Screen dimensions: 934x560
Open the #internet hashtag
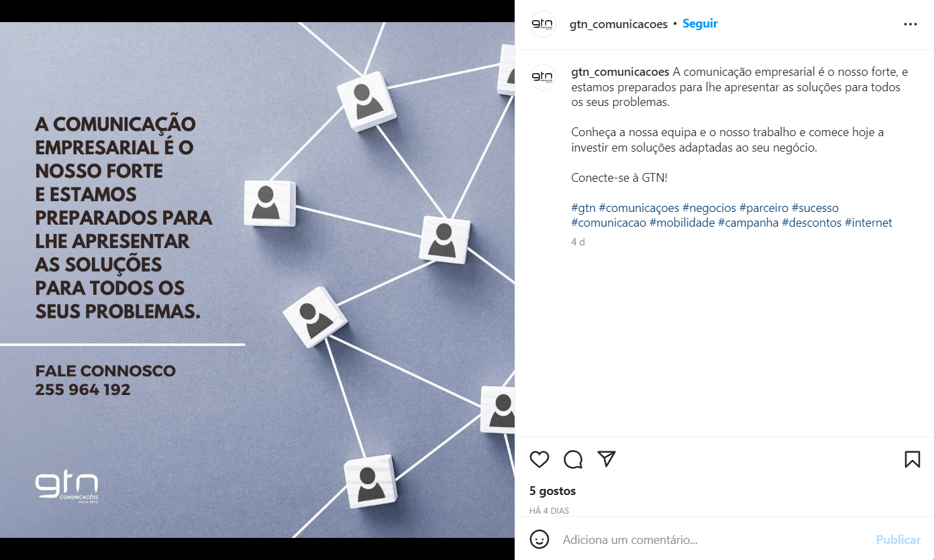click(x=868, y=223)
